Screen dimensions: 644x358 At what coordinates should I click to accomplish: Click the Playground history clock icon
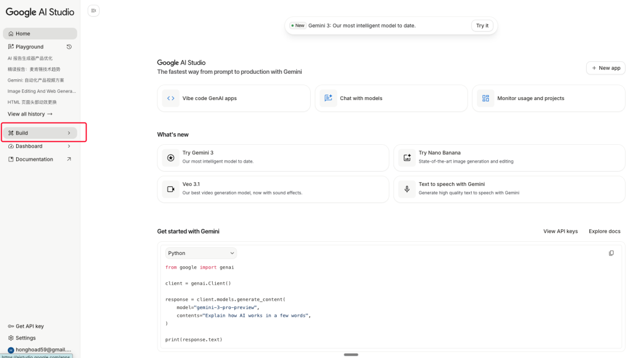point(69,47)
